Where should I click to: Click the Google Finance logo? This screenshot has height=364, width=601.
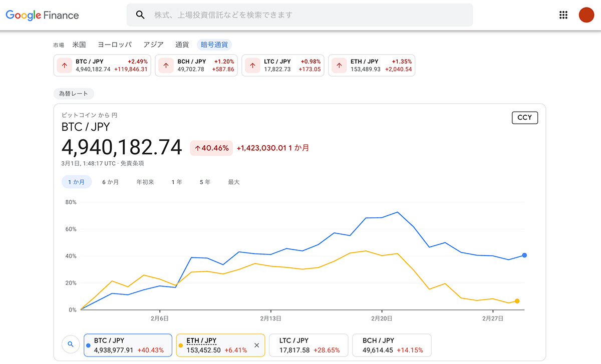click(x=43, y=15)
